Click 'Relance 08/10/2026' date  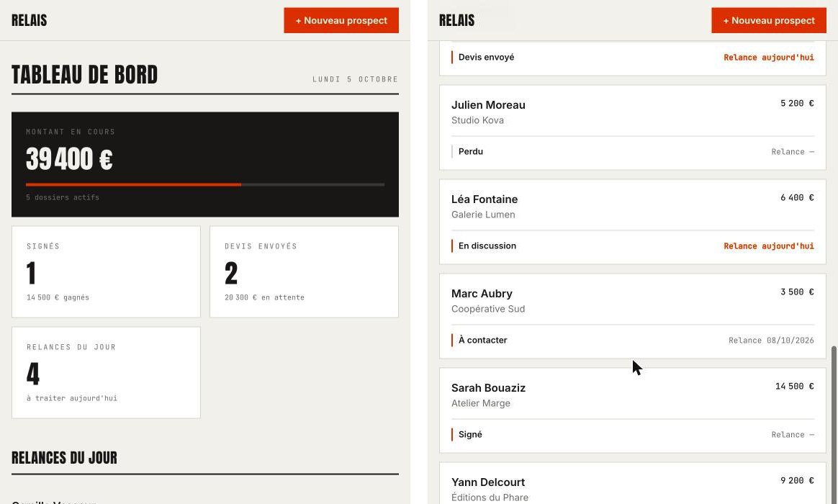(771, 341)
